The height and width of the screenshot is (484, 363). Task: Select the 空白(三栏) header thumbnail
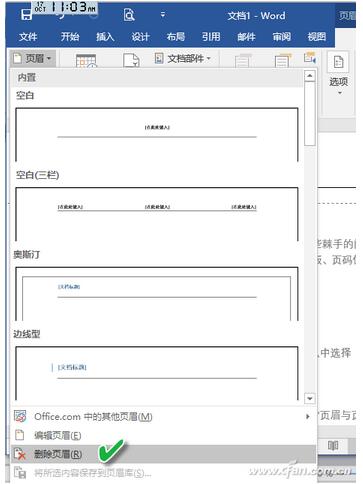[x=157, y=214]
